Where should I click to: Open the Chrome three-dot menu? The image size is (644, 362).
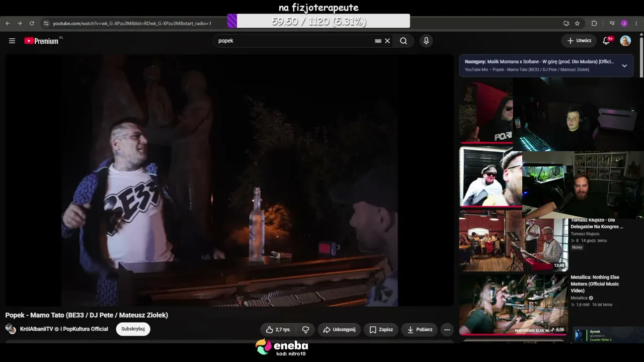point(636,23)
